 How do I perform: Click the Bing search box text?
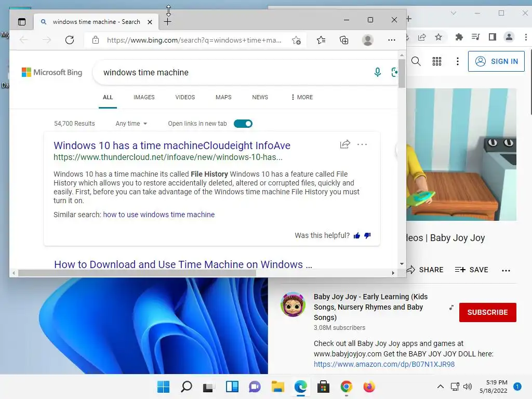(x=146, y=72)
